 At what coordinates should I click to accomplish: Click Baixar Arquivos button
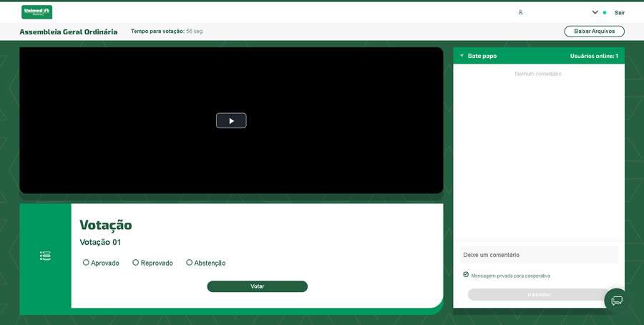[594, 31]
